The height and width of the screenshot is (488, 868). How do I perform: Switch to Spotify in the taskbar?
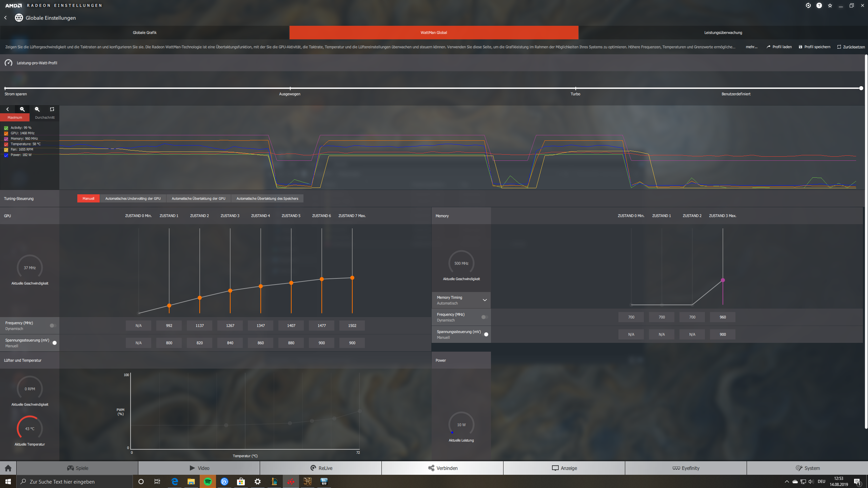[x=208, y=482]
